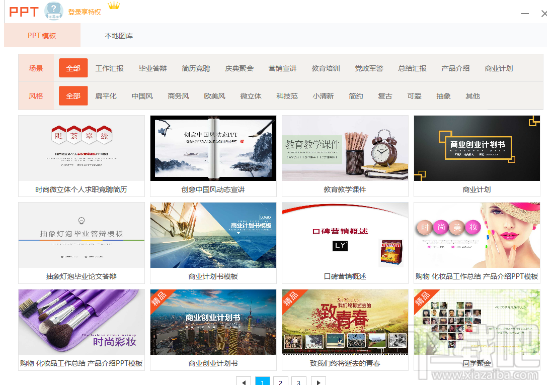Select page 1 in pagination
547x385 pixels.
262,381
